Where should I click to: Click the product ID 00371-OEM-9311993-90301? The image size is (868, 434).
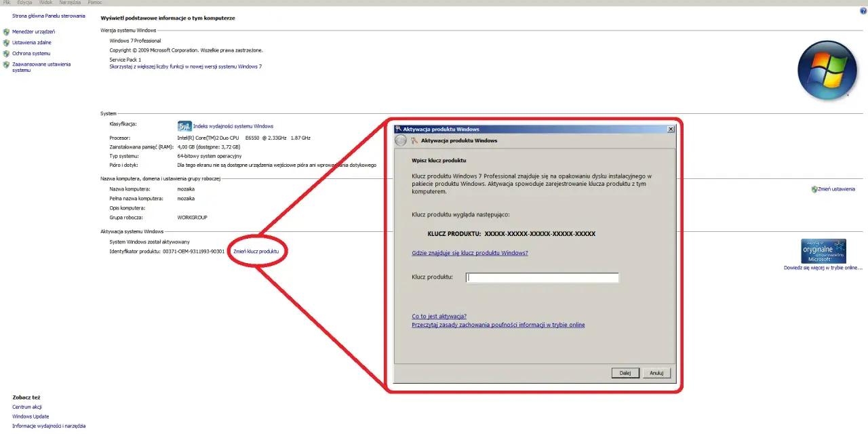194,252
